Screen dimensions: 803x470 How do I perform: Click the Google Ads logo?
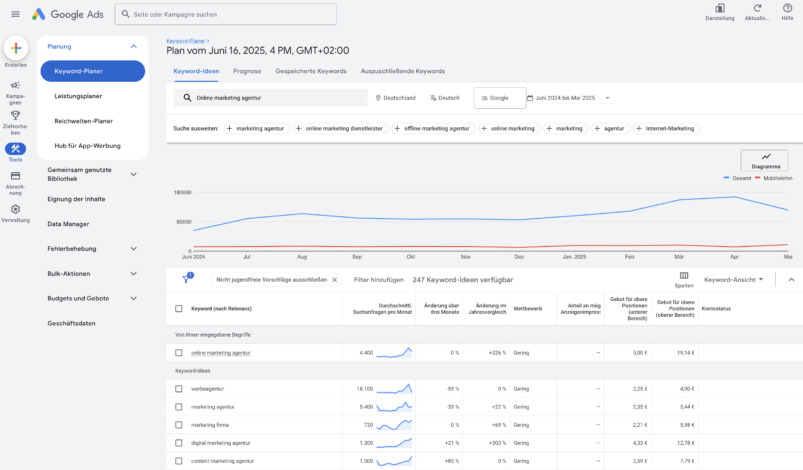click(68, 14)
